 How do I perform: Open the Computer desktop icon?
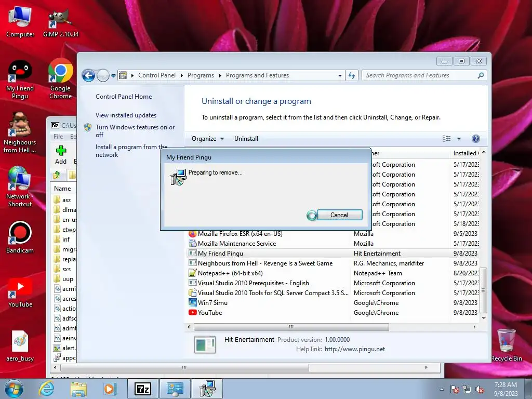[x=20, y=22]
